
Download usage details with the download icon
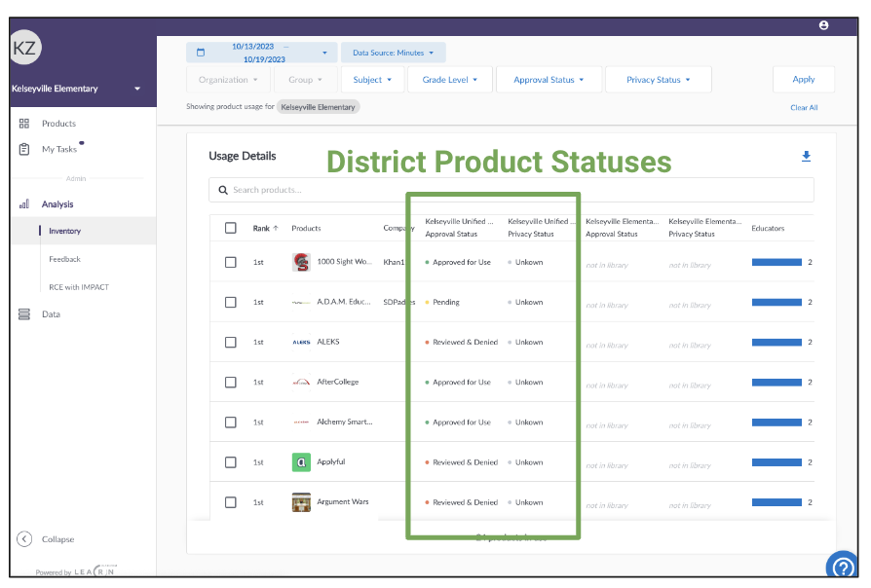[806, 157]
